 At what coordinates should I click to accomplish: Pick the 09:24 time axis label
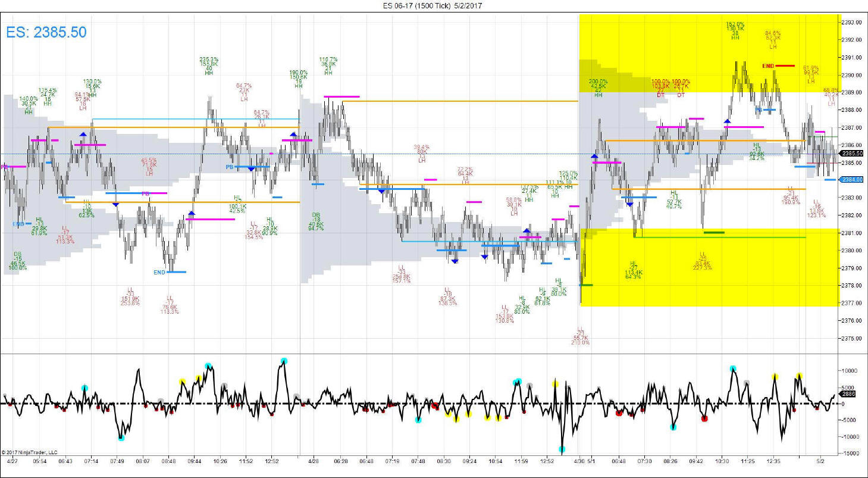(470, 461)
